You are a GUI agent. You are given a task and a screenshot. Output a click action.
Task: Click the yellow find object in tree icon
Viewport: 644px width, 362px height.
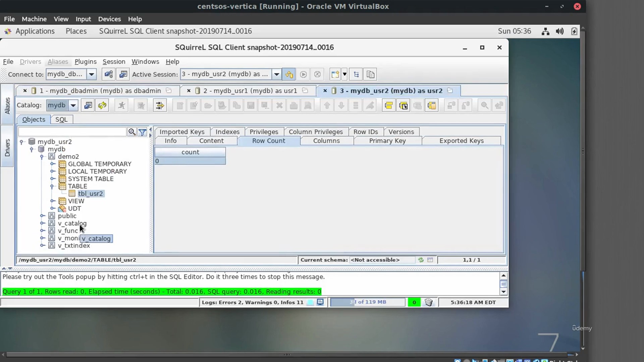(389, 106)
